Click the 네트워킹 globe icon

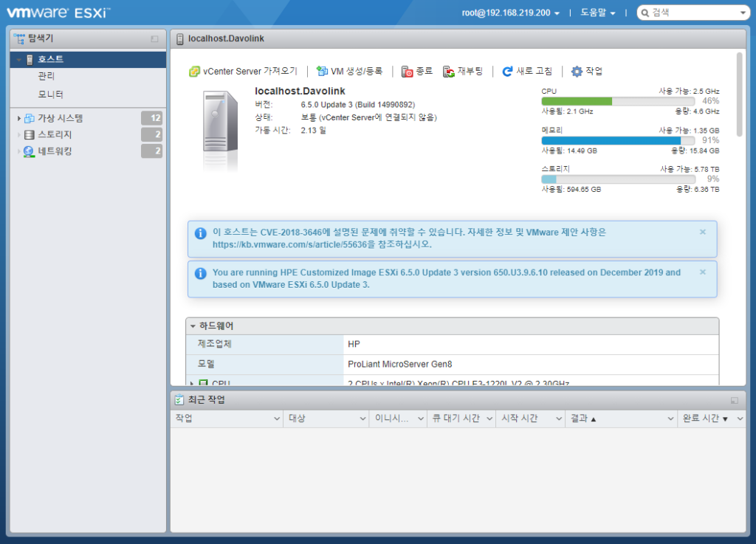[x=29, y=151]
